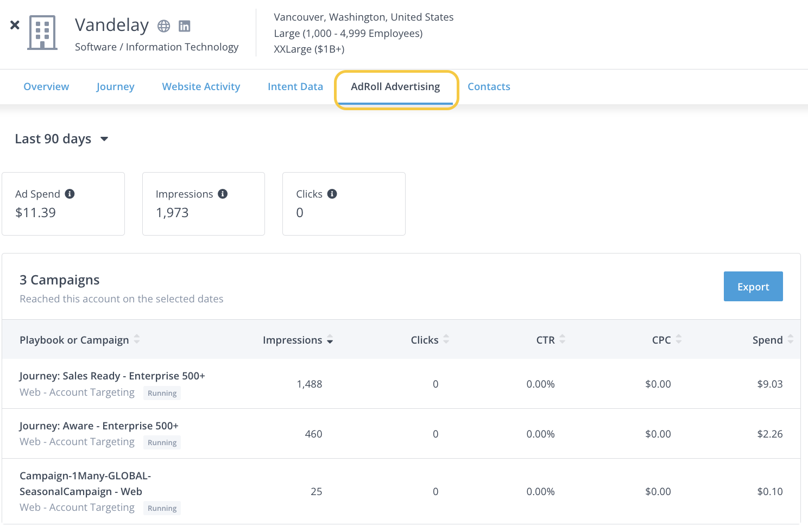Sort campaigns by CPC column
Screen dimensions: 808x532
[x=666, y=340]
